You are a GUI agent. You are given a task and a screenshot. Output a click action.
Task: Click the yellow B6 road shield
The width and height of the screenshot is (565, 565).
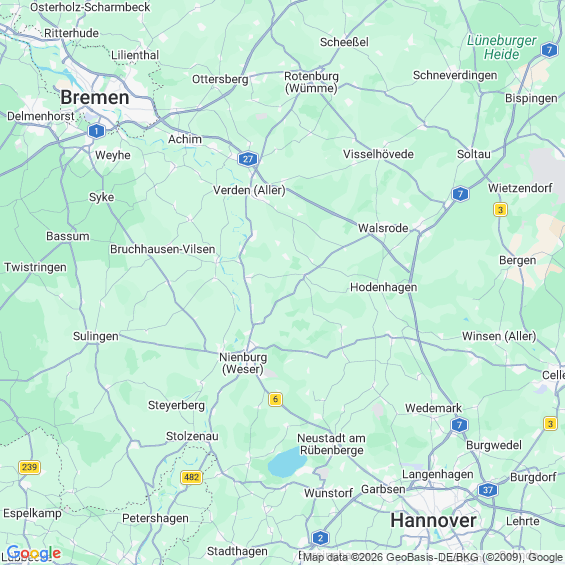tap(275, 399)
